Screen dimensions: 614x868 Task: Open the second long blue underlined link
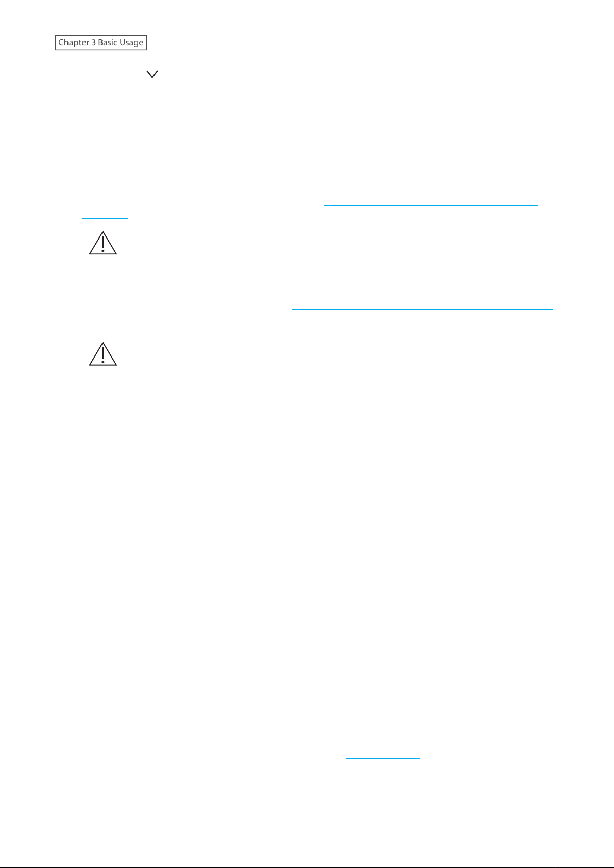coord(422,309)
